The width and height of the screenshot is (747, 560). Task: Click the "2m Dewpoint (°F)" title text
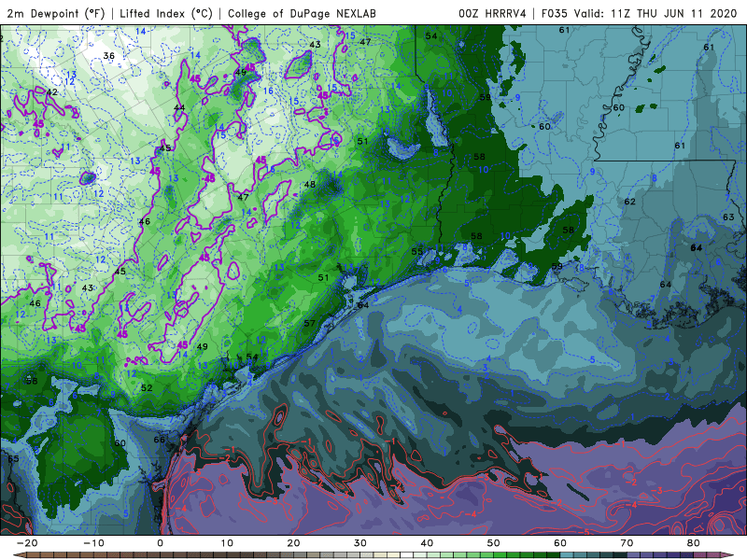tap(56, 13)
